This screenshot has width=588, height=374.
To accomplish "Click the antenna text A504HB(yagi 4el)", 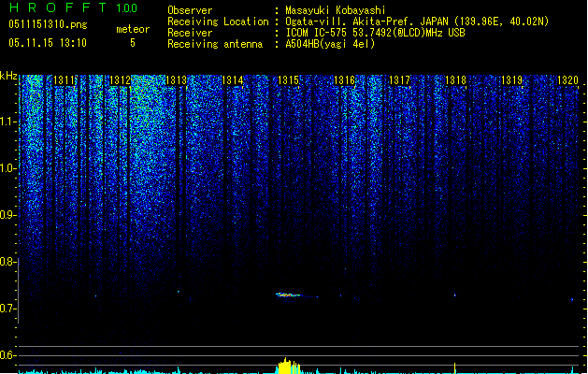I will click(330, 44).
